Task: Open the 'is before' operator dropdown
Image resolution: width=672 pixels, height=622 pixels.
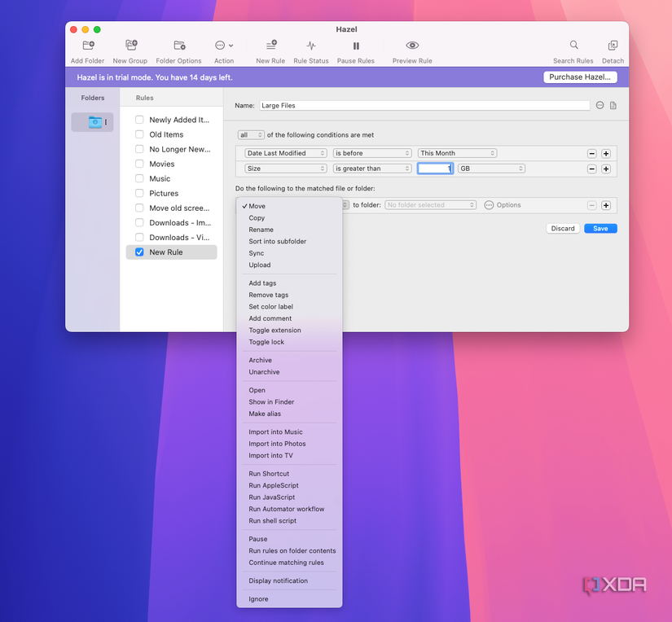Action: tap(372, 153)
